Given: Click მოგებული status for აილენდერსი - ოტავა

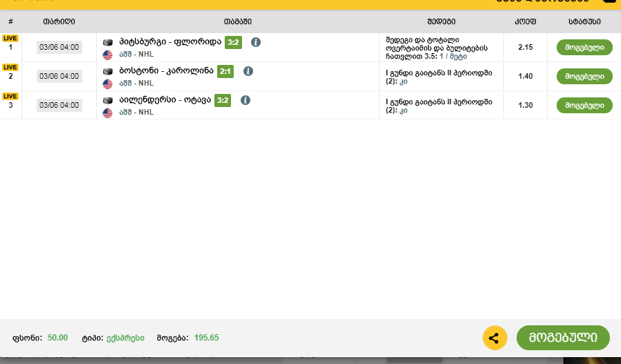Looking at the screenshot, I should 584,105.
